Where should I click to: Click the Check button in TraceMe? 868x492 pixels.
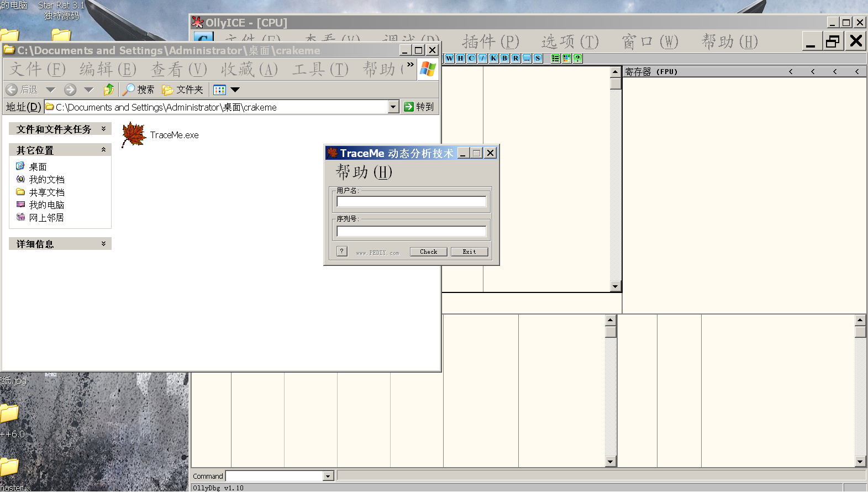tap(429, 252)
